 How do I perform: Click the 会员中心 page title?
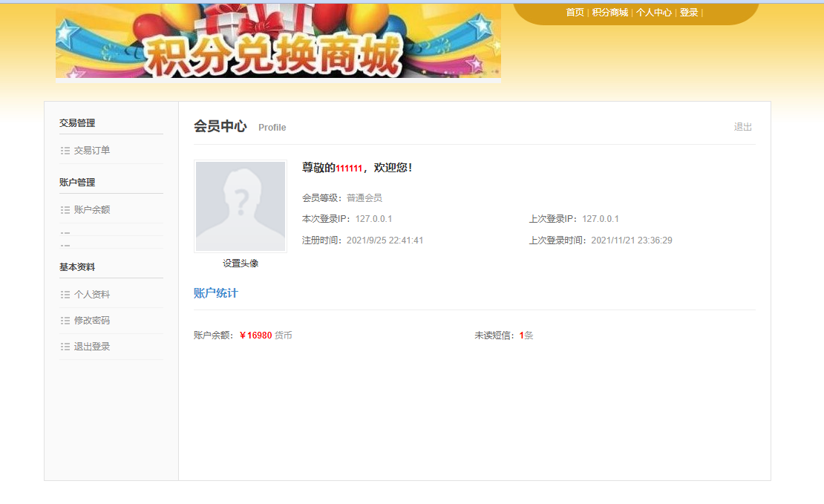pos(220,126)
